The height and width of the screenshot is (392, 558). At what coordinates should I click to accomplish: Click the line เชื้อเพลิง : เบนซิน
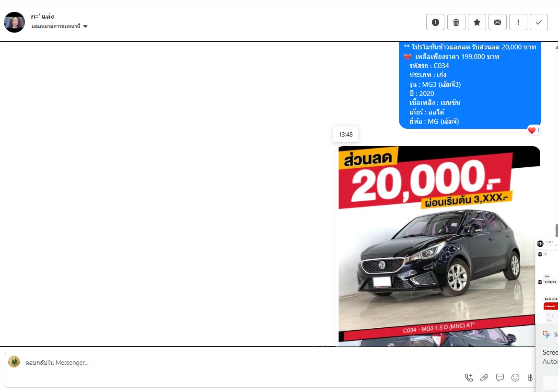[x=434, y=103]
